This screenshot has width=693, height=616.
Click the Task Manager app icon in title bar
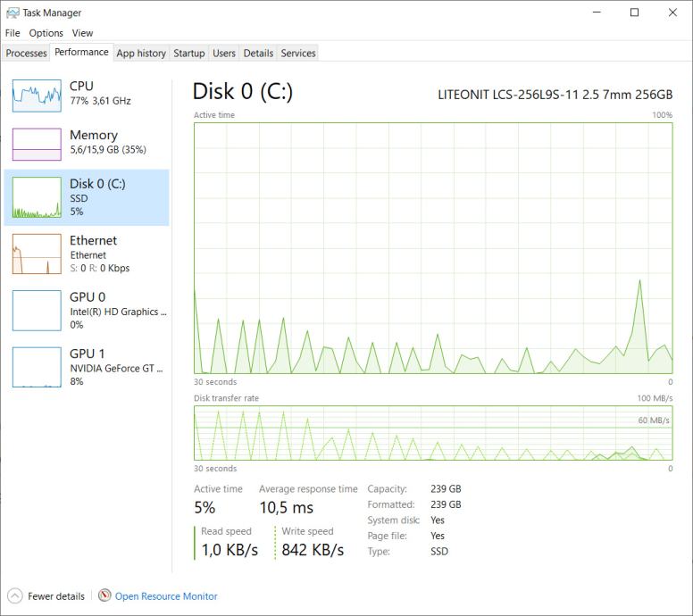point(13,12)
